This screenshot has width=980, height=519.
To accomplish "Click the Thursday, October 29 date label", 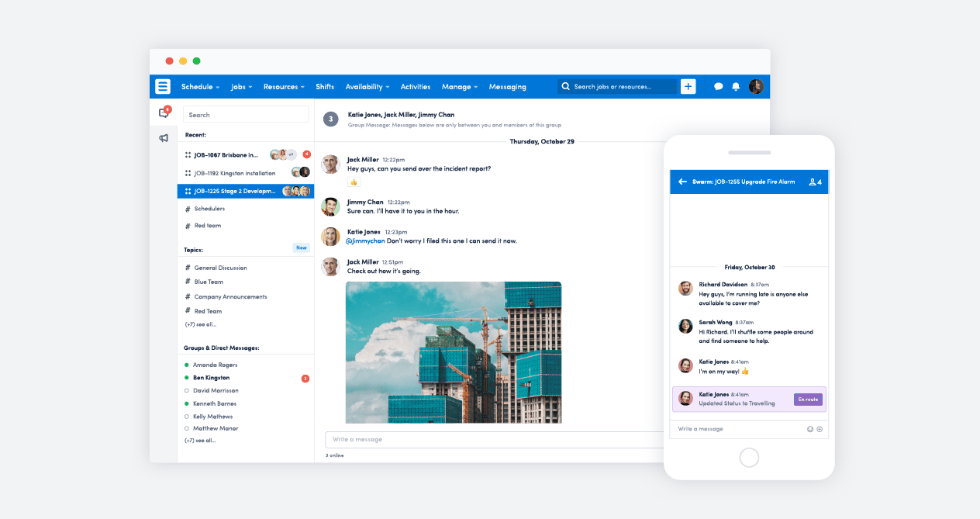I will coord(542,141).
